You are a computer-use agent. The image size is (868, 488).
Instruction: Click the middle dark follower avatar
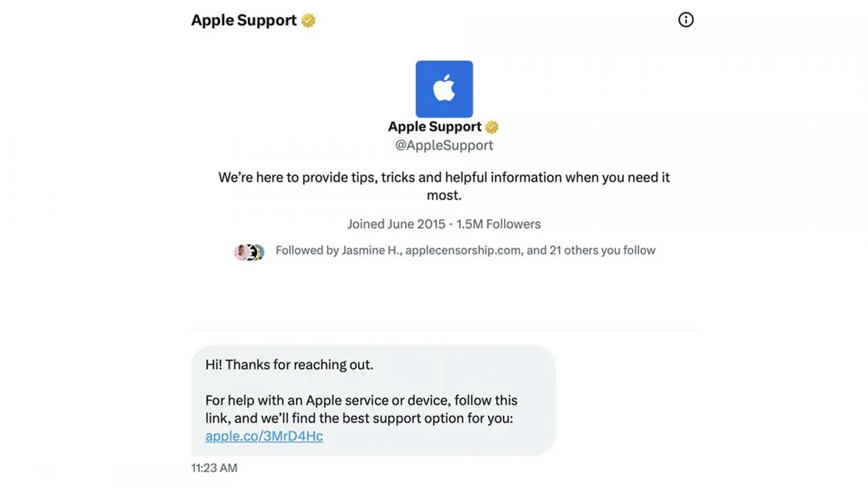[251, 253]
